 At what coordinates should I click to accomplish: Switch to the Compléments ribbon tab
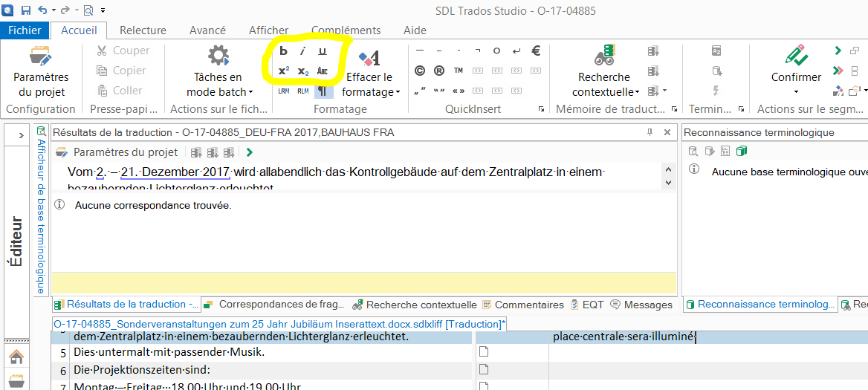(x=346, y=30)
